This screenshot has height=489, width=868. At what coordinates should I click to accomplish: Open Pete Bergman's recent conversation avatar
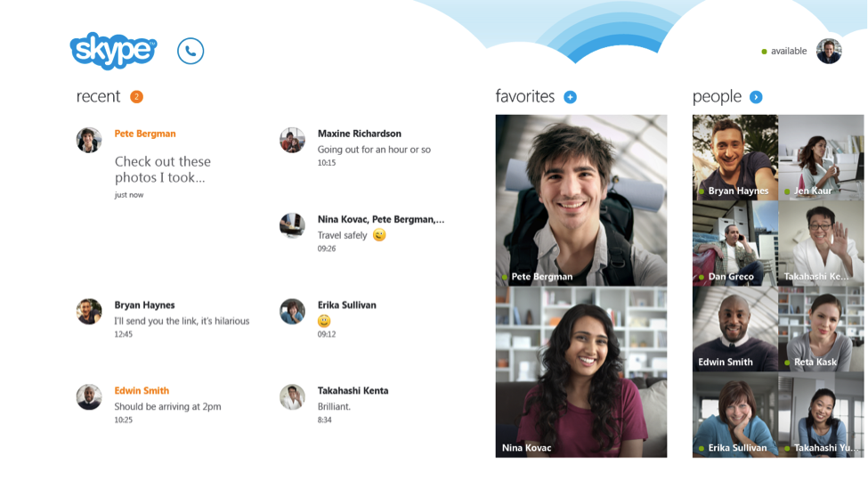(89, 140)
